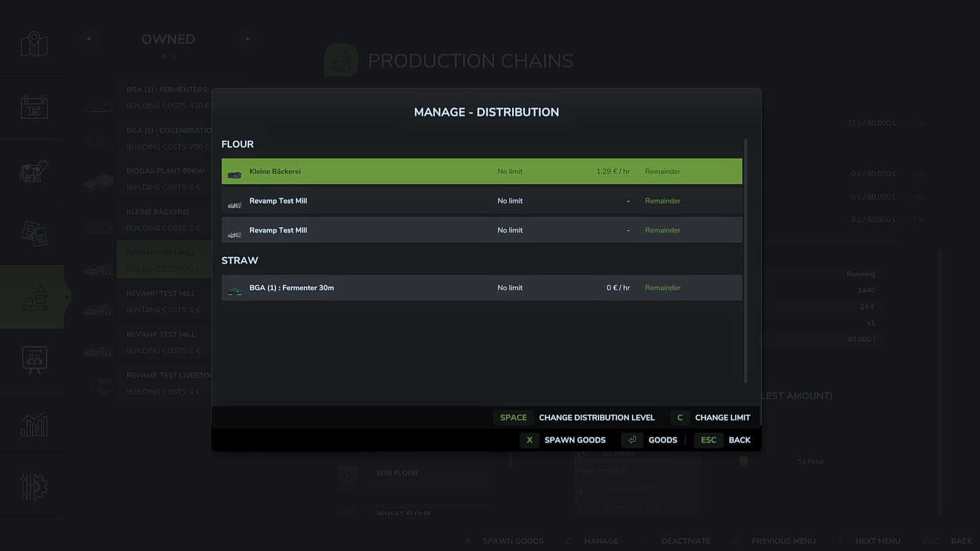Click the Remainder level for Kleine Bäckerei

[x=662, y=171]
